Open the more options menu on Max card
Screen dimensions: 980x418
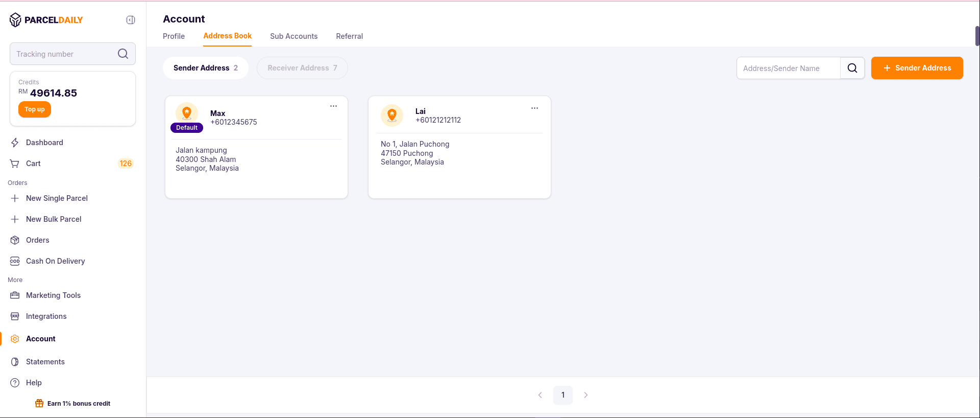pos(333,106)
